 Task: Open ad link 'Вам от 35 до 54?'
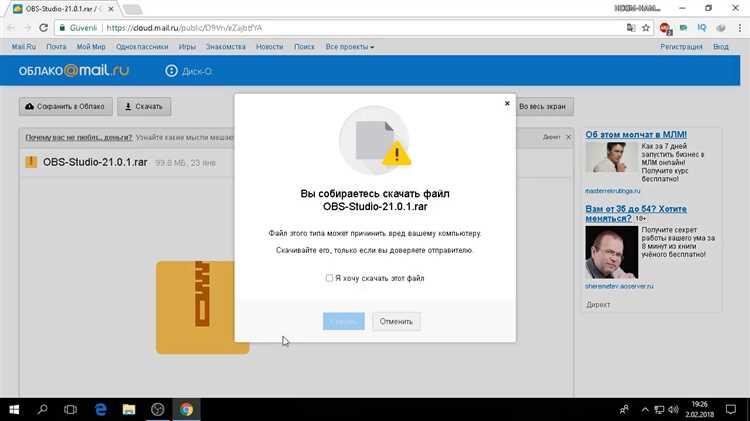coord(636,213)
